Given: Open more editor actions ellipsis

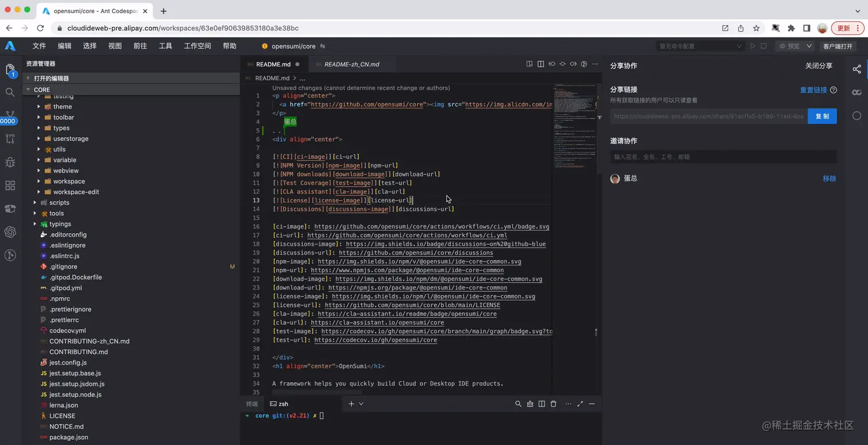Looking at the screenshot, I should (595, 64).
